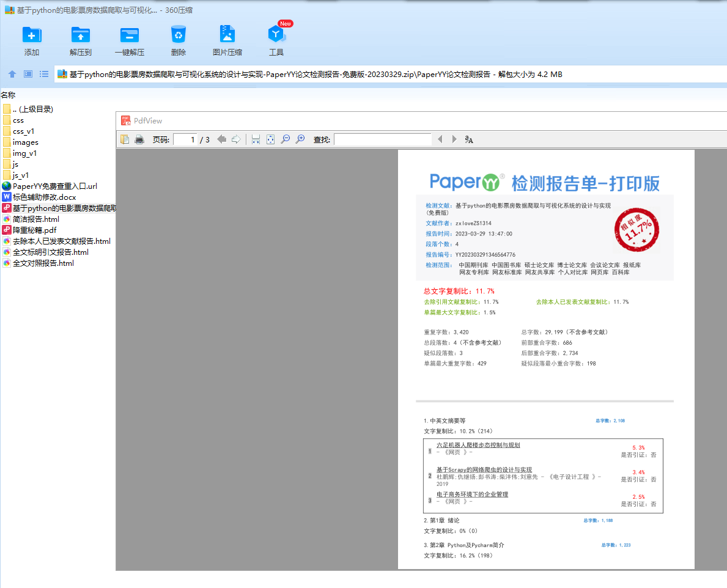The image size is (727, 588).
Task: Select the js folder
Action: click(x=10, y=164)
